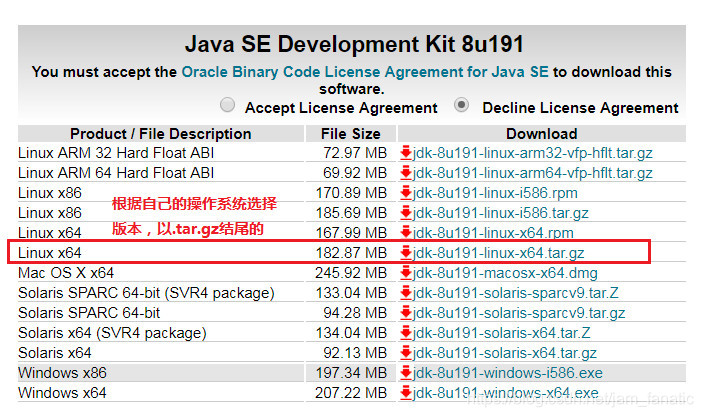This screenshot has height=417, width=703.
Task: Click download arrow icon for linux-arm64-vfp-hflt.tar.gz
Action: (x=406, y=173)
